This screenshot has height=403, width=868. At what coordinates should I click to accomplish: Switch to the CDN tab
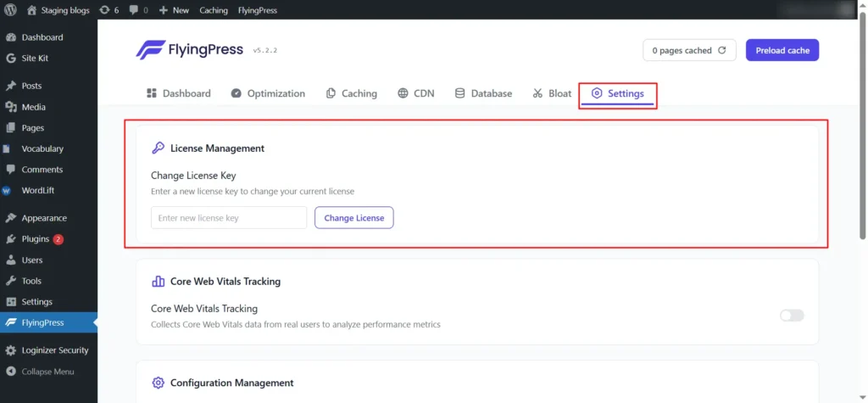(415, 93)
